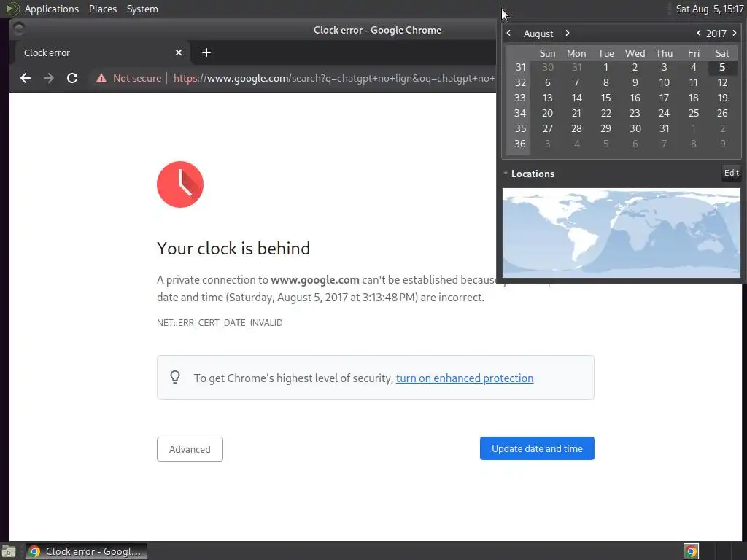
Task: Open a new tab with plus icon
Action: click(x=206, y=52)
